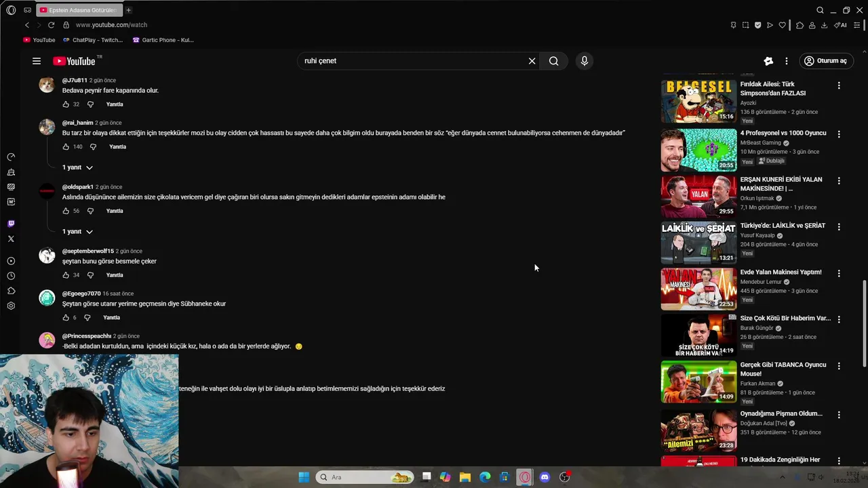Image resolution: width=868 pixels, height=488 pixels.
Task: Like the comment by @Egoego7070
Action: click(66, 318)
